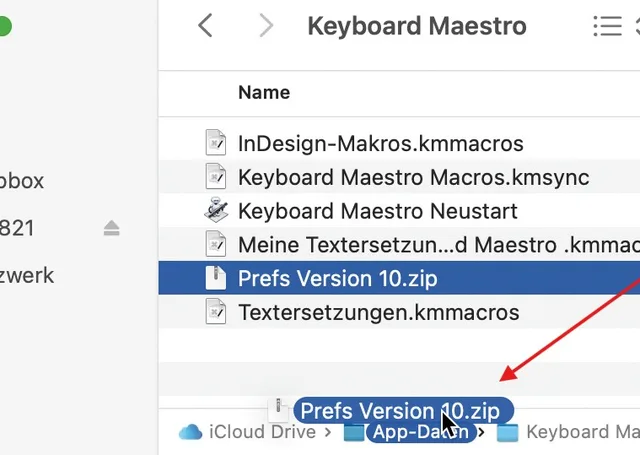The image size is (640, 455).
Task: Click the Keyboard Maestro Neustart app icon
Action: click(x=216, y=211)
